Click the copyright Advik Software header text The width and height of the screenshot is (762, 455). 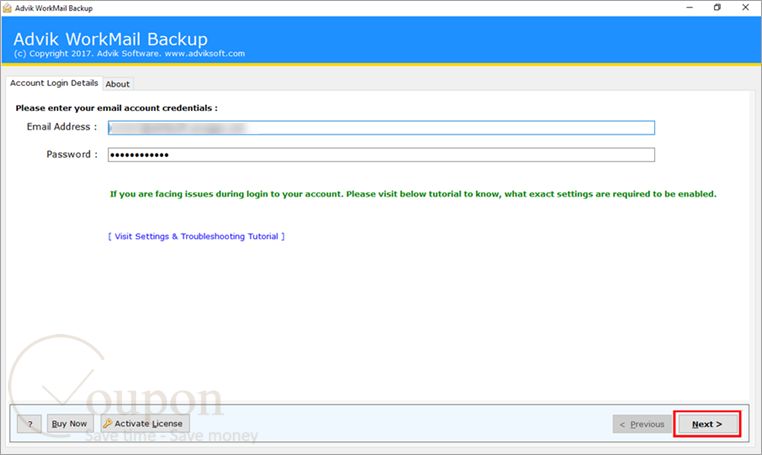129,53
